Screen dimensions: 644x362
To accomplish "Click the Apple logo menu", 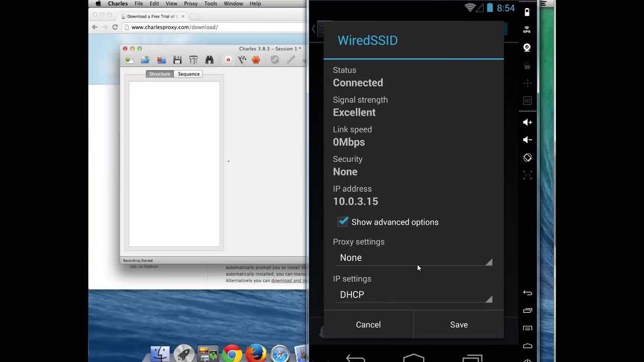I will [x=98, y=4].
